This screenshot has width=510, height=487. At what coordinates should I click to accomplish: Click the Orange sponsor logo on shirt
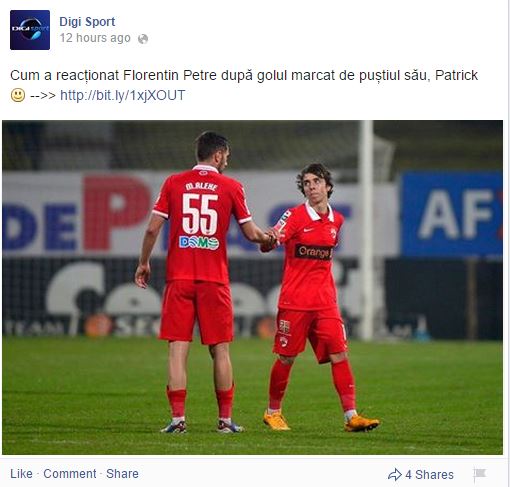[313, 252]
